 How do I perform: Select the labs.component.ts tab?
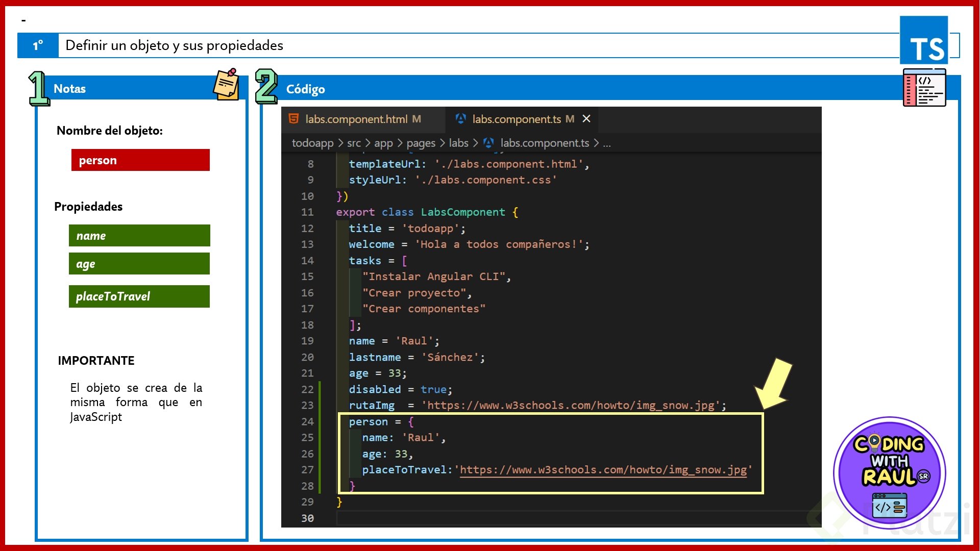click(x=516, y=119)
